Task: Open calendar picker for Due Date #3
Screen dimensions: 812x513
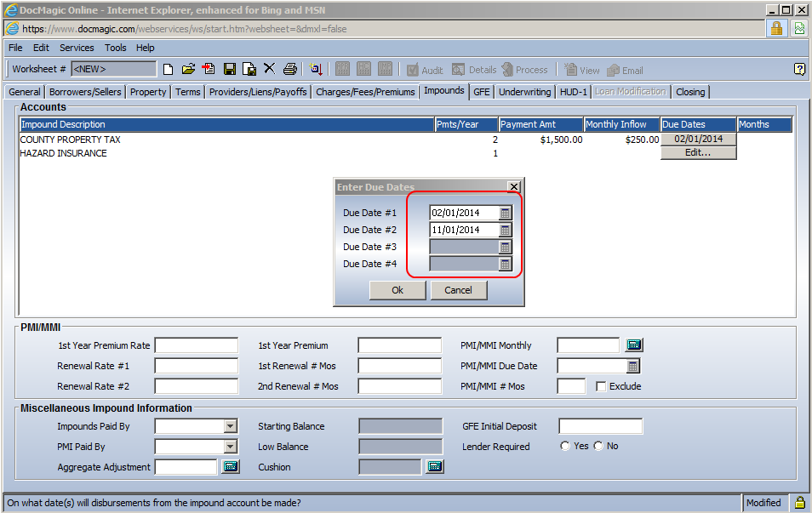Action: click(x=506, y=247)
